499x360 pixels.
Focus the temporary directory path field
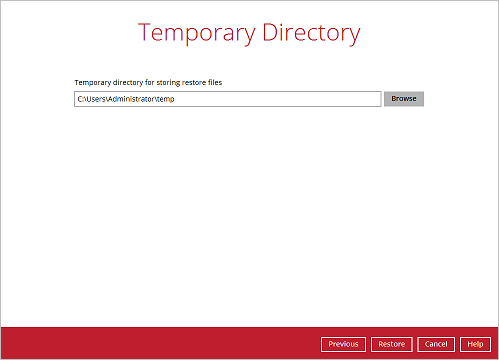[x=228, y=99]
